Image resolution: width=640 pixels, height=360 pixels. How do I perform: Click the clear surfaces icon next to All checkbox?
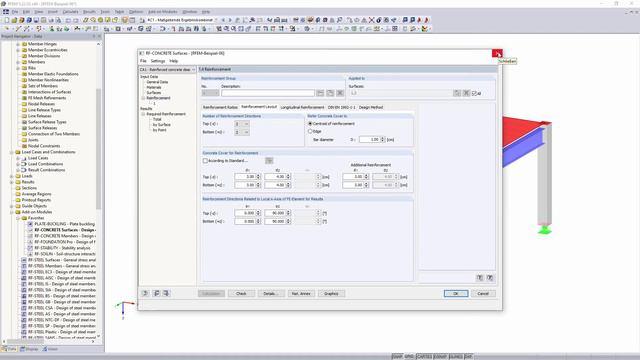[x=466, y=93]
